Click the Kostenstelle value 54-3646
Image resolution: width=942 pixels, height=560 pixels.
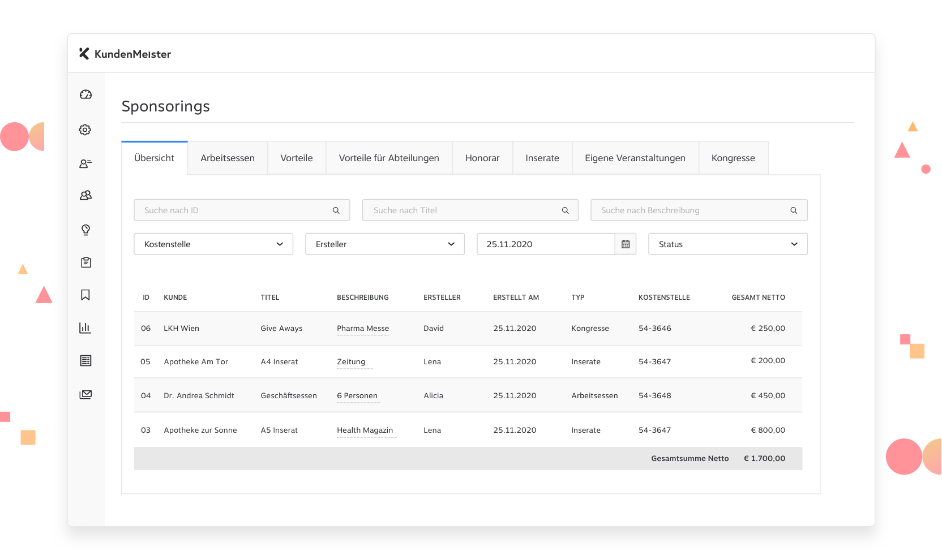point(655,329)
